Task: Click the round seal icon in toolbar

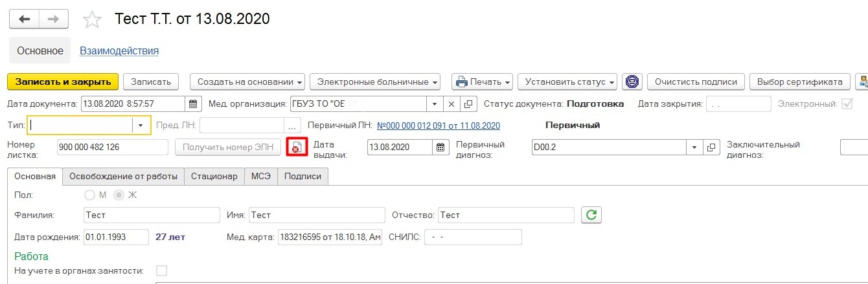Action: [x=632, y=82]
